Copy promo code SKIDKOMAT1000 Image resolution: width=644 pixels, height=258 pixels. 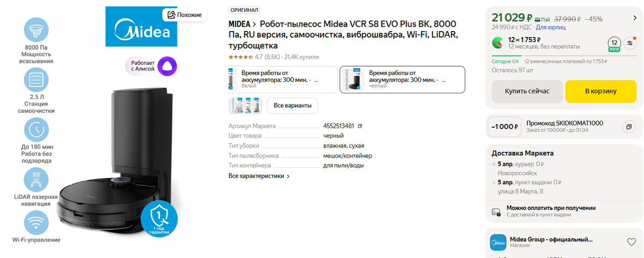click(628, 127)
